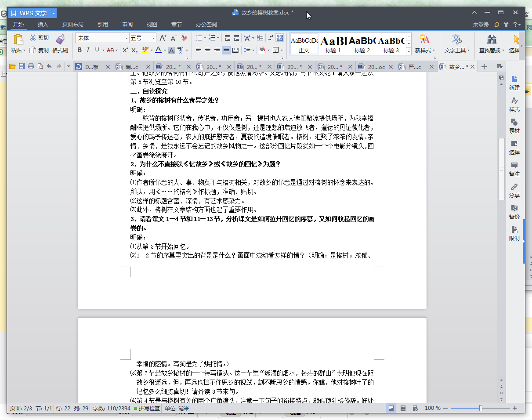The height and width of the screenshot is (420, 532).
Task: Open the 审阅 ribbon tab
Action: [x=127, y=25]
